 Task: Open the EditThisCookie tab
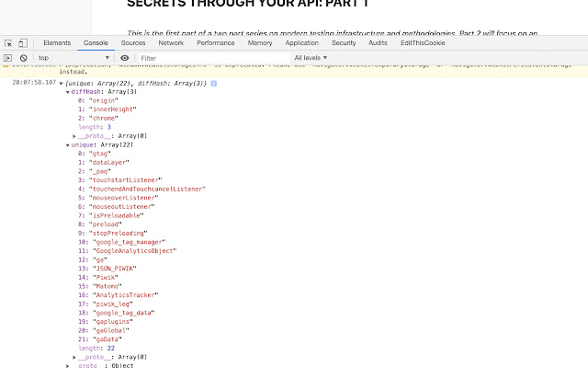coord(423,43)
